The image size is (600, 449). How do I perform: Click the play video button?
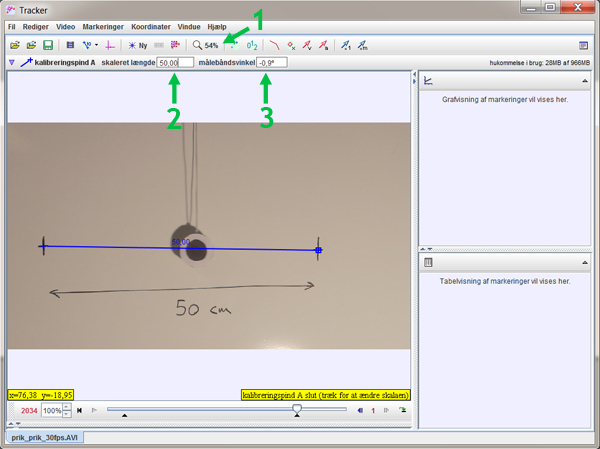[94, 410]
